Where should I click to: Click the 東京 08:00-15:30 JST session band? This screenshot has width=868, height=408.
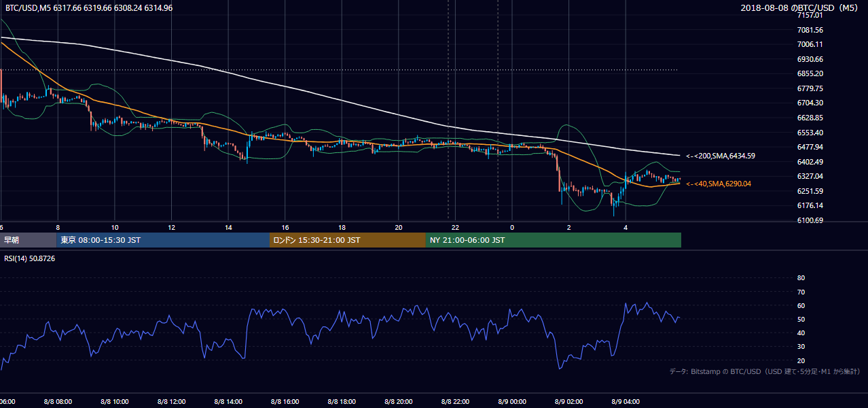click(x=163, y=240)
